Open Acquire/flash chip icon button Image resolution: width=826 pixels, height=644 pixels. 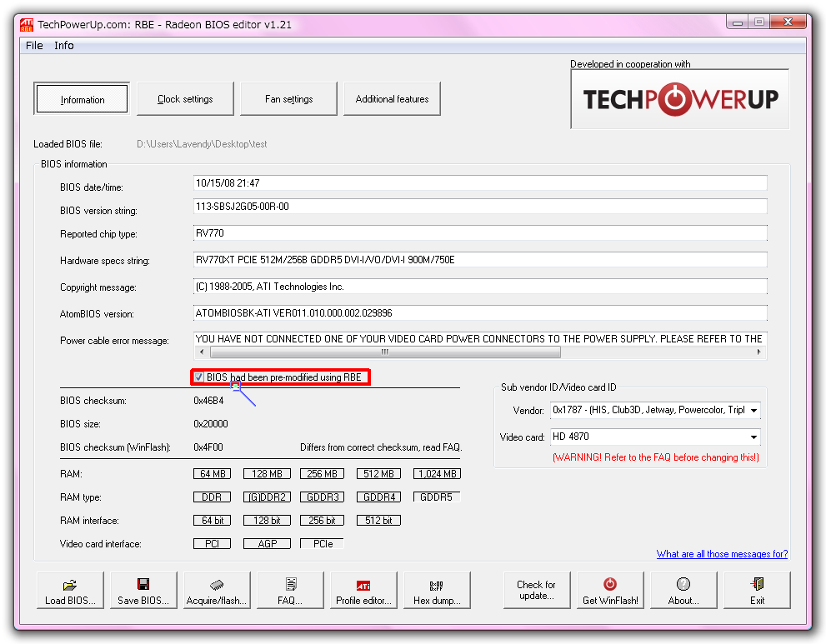point(217,591)
